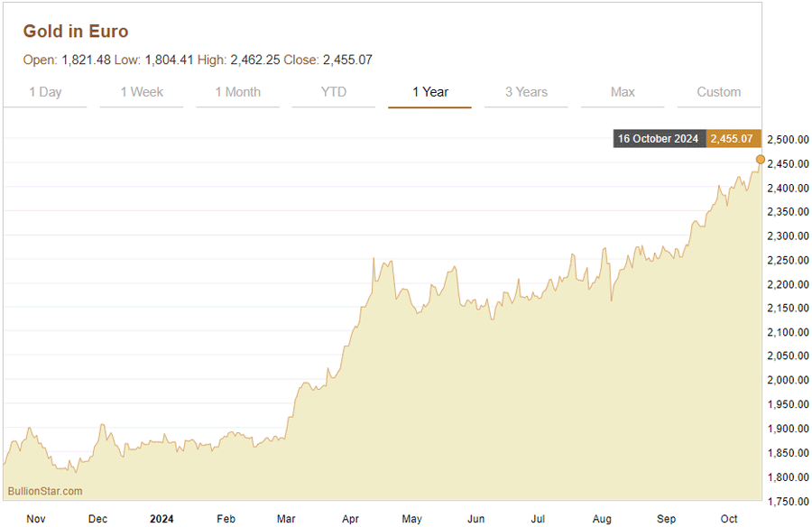Click the Open value 1,821.48

click(86, 60)
